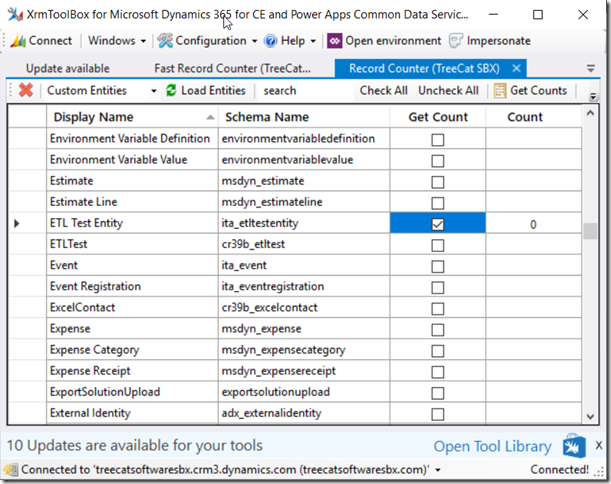Click Open environment button
611x484 pixels.
(385, 41)
